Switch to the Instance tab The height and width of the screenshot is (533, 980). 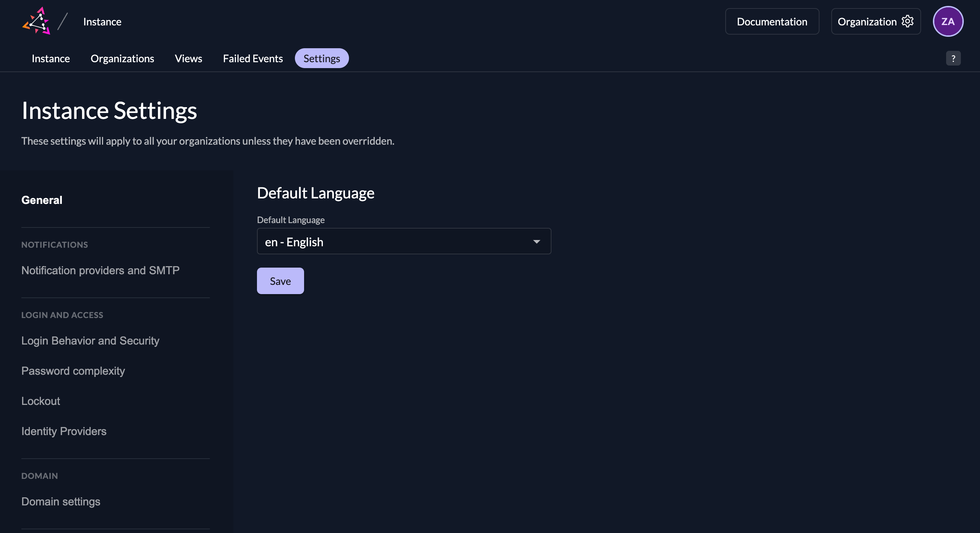50,58
